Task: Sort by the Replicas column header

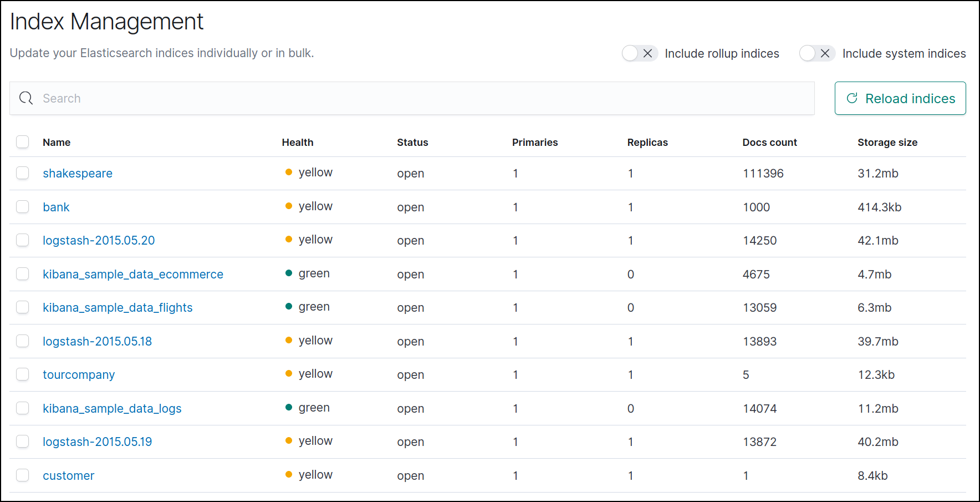Action: pos(647,143)
